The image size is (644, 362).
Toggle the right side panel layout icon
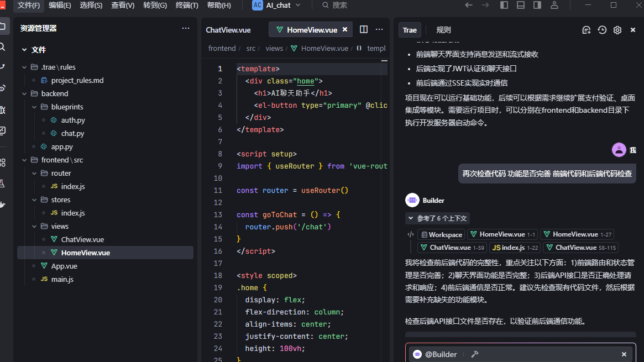point(537,6)
